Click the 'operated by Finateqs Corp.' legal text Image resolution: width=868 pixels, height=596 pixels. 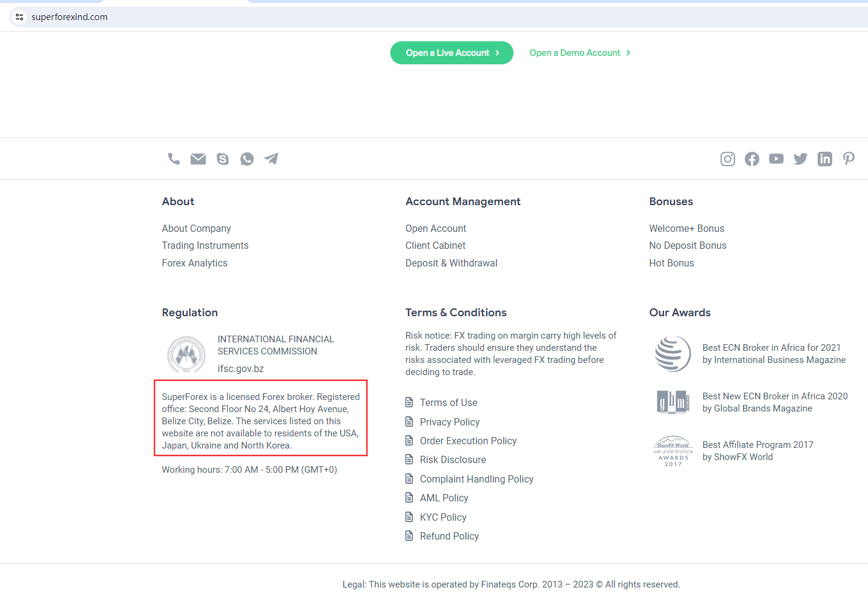tap(511, 584)
